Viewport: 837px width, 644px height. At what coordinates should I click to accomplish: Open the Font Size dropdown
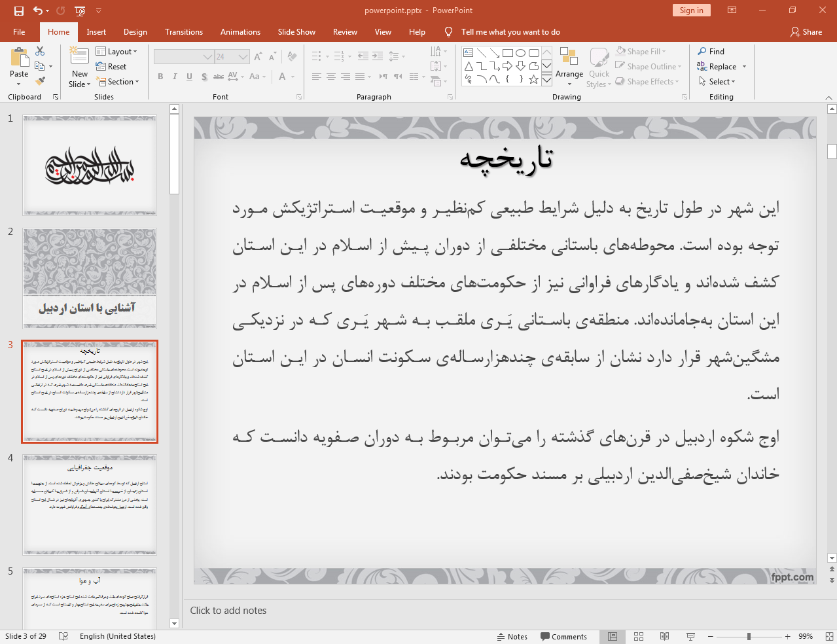241,56
